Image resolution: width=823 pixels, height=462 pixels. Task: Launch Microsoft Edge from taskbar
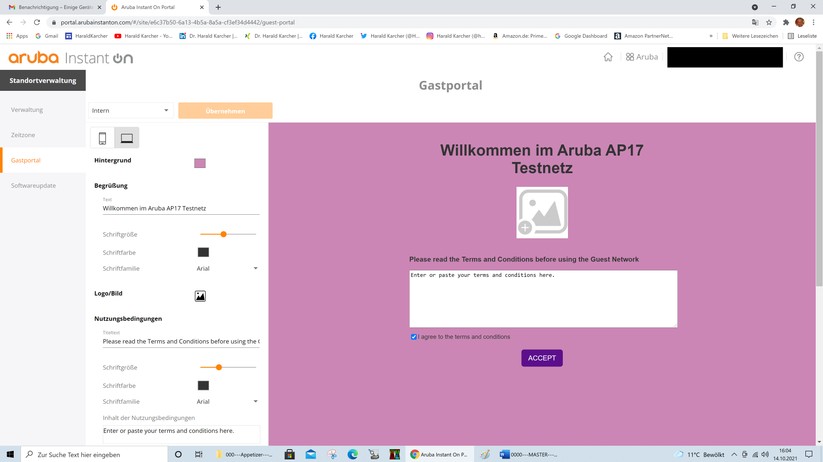(x=353, y=454)
